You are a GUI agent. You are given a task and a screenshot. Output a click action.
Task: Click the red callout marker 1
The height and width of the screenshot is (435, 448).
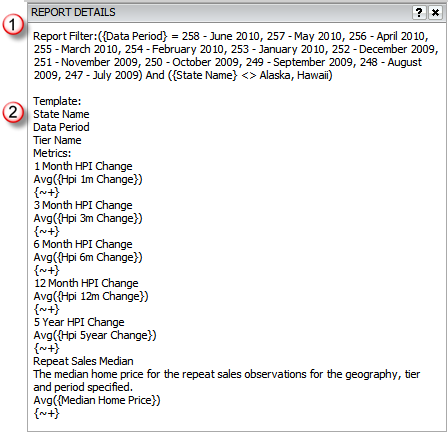[x=13, y=25]
